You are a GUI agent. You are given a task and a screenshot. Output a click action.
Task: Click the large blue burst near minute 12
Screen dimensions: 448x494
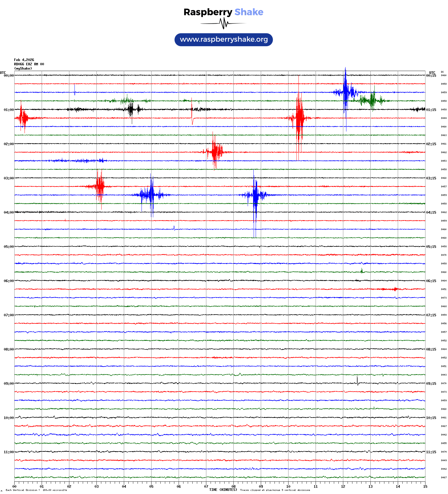tap(346, 92)
